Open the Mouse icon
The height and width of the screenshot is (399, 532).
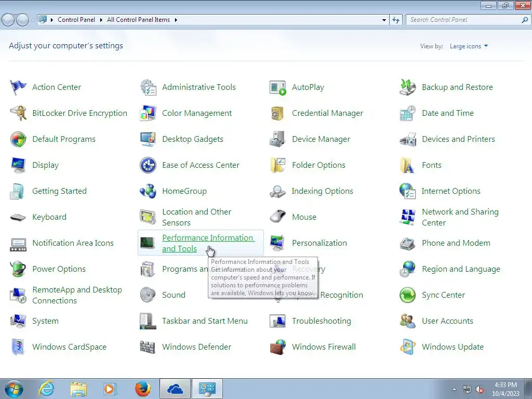click(x=278, y=217)
